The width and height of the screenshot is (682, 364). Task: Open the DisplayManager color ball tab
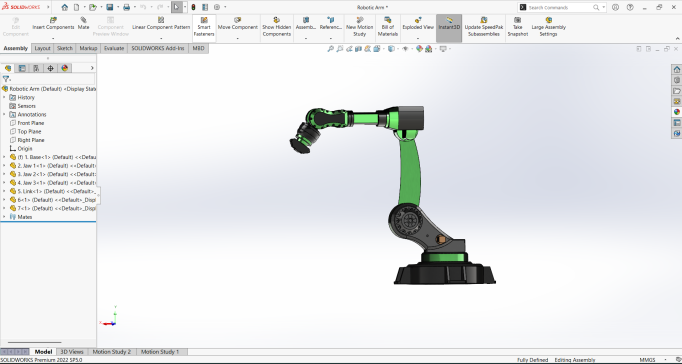[x=65, y=68]
